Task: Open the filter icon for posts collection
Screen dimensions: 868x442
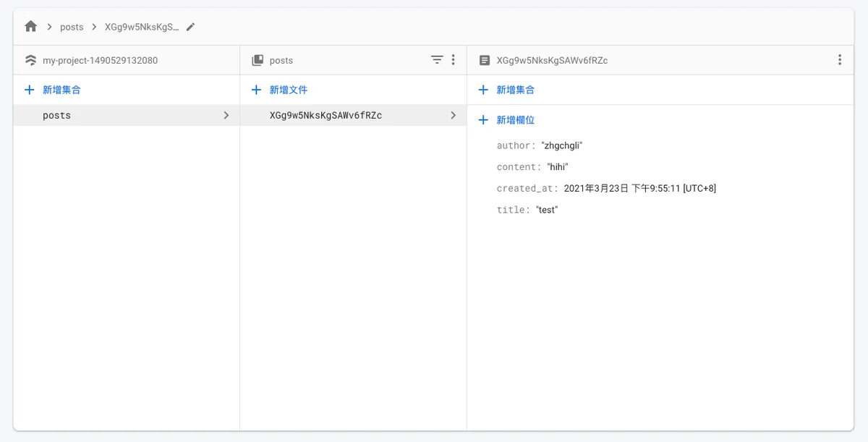Action: [437, 60]
